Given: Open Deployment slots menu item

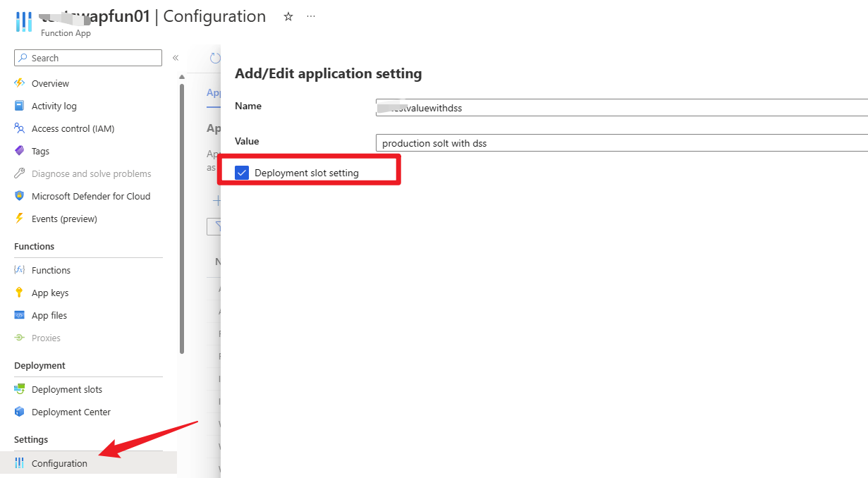Looking at the screenshot, I should coord(66,389).
